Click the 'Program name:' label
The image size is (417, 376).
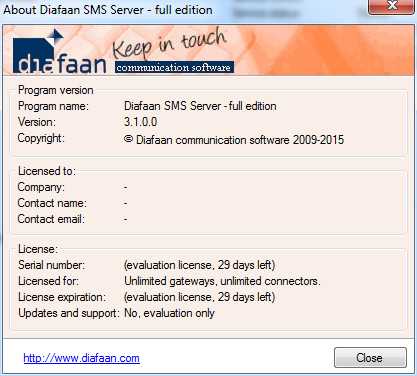pyautogui.click(x=53, y=106)
